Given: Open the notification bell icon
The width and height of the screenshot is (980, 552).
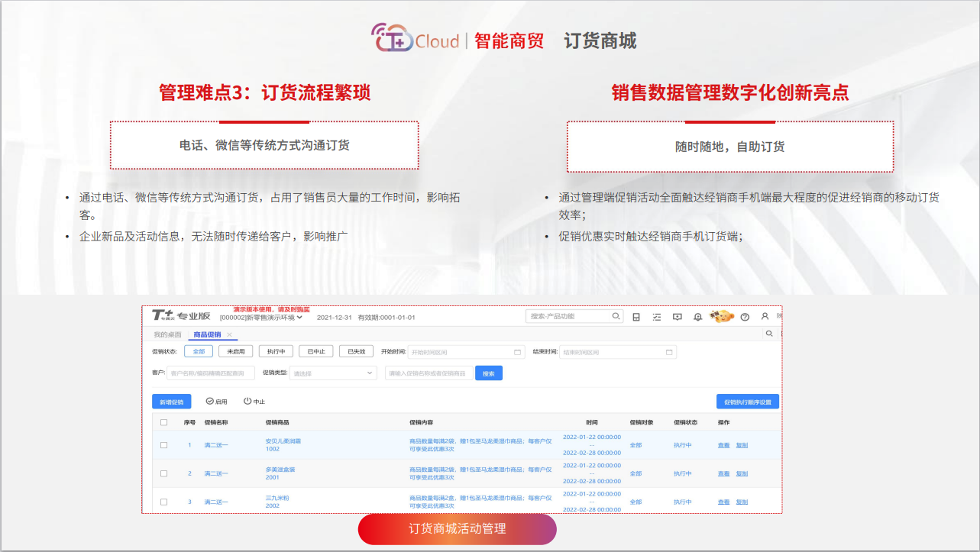Looking at the screenshot, I should click(x=697, y=317).
